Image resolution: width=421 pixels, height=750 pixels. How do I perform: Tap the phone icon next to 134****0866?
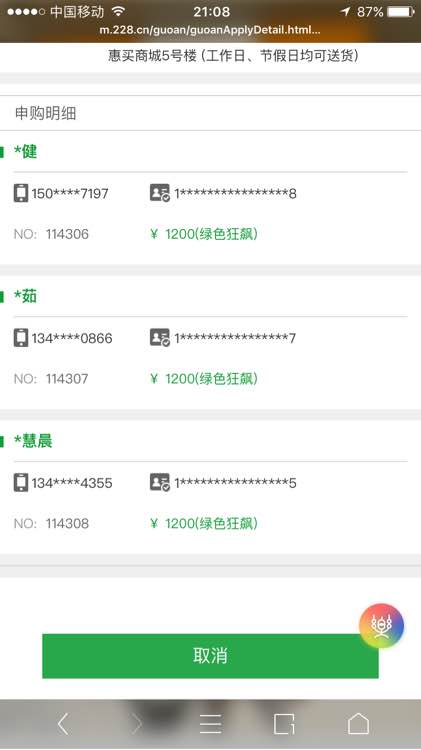(21, 338)
